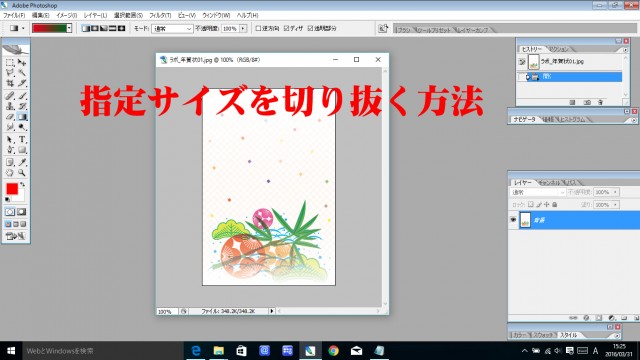Select the Healing Brush tool

click(10, 96)
